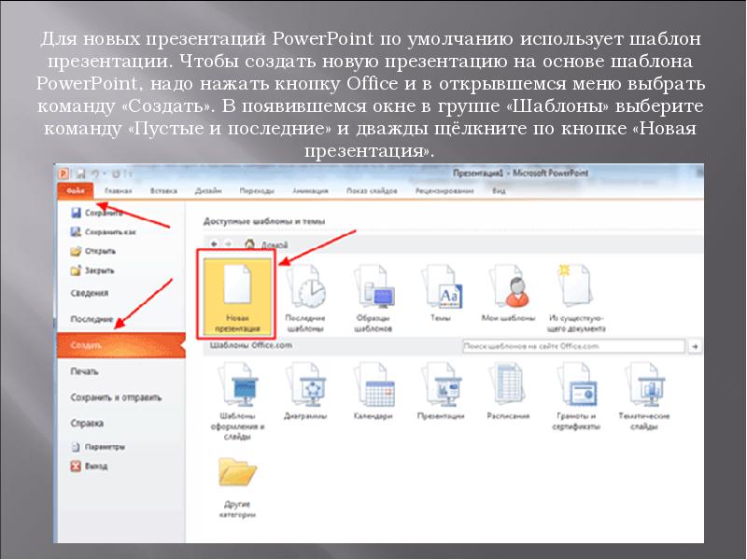747x560 pixels.
Task: Choose Из существующего документа
Action: (576, 298)
